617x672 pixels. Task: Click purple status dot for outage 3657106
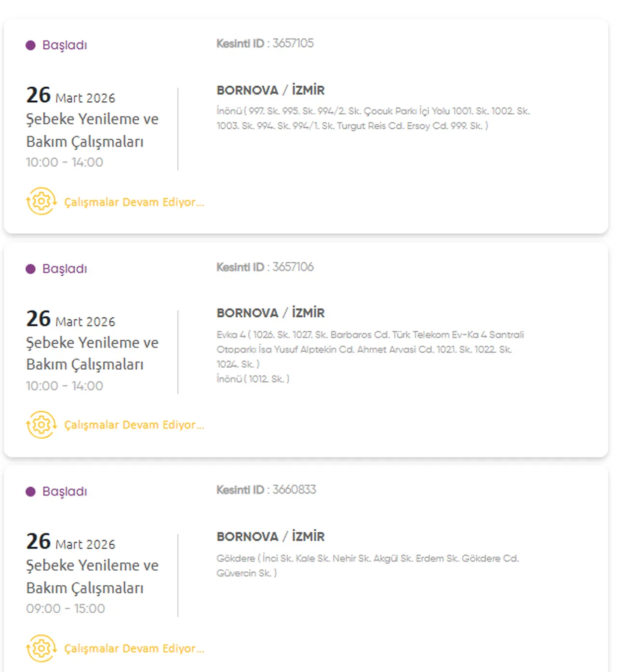(x=30, y=269)
